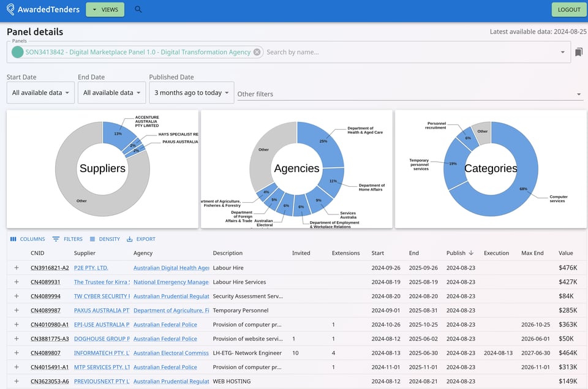Remove the SON3413842 panel chip
This screenshot has height=389, width=588.
257,52
